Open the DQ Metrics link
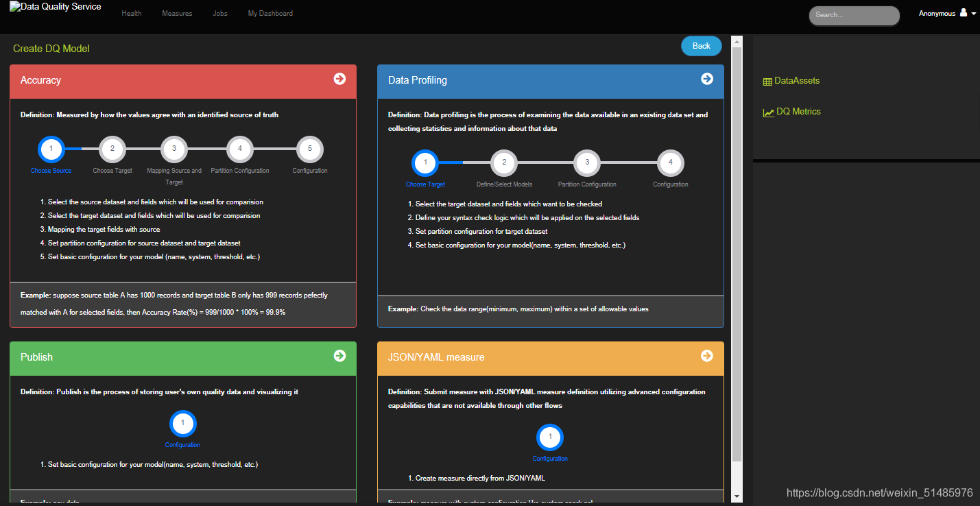 point(798,112)
